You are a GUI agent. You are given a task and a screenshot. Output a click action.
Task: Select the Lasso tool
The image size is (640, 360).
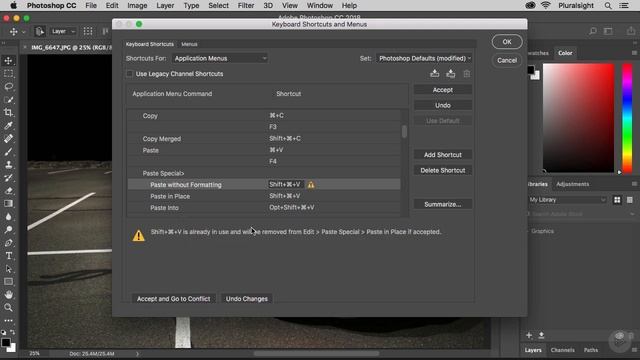pyautogui.click(x=8, y=87)
